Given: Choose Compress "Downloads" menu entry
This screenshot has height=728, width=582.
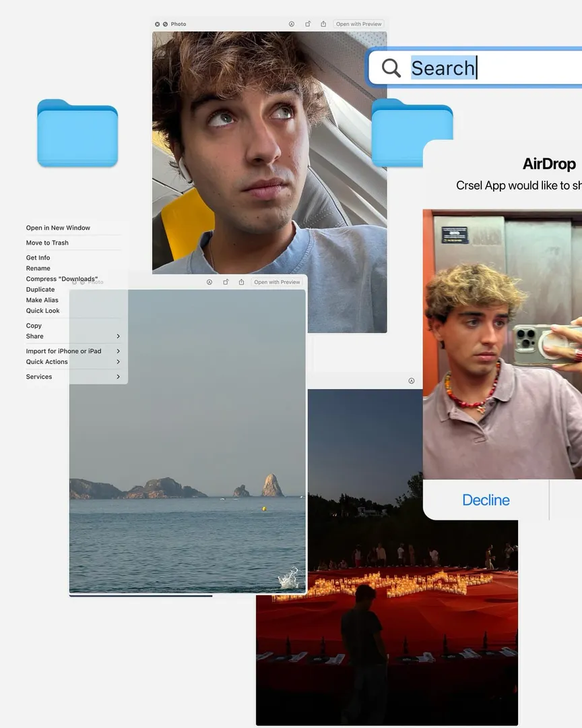Looking at the screenshot, I should (x=62, y=279).
